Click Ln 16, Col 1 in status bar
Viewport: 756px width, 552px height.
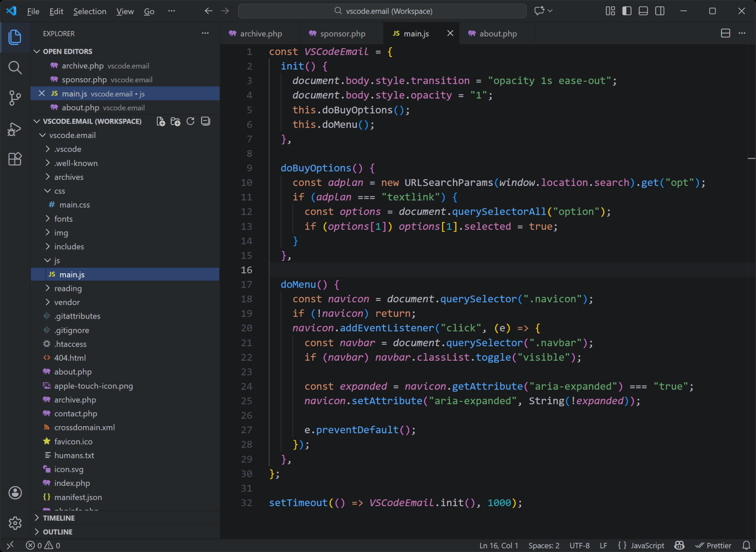(x=498, y=546)
